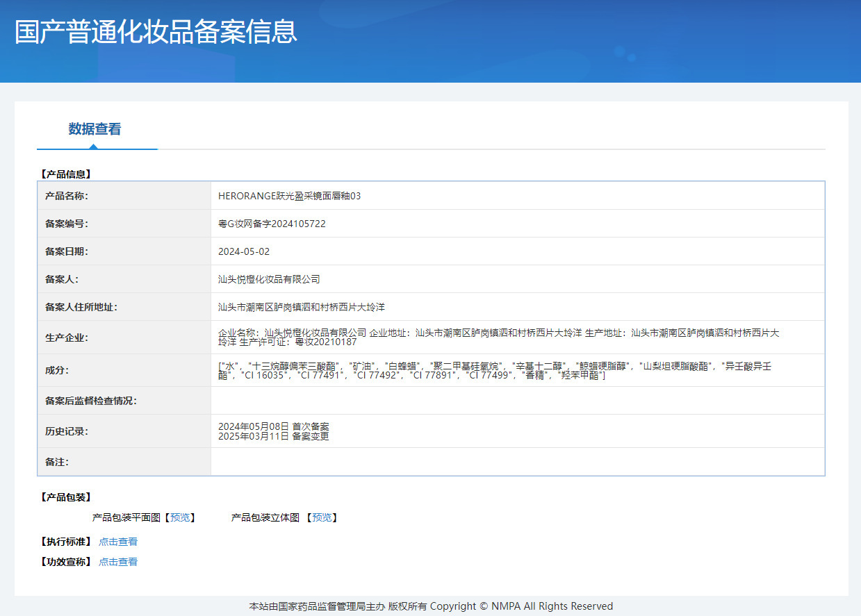Viewport: 861px width, 616px height.
Task: Click the 备注 label cell
Action: pos(124,462)
